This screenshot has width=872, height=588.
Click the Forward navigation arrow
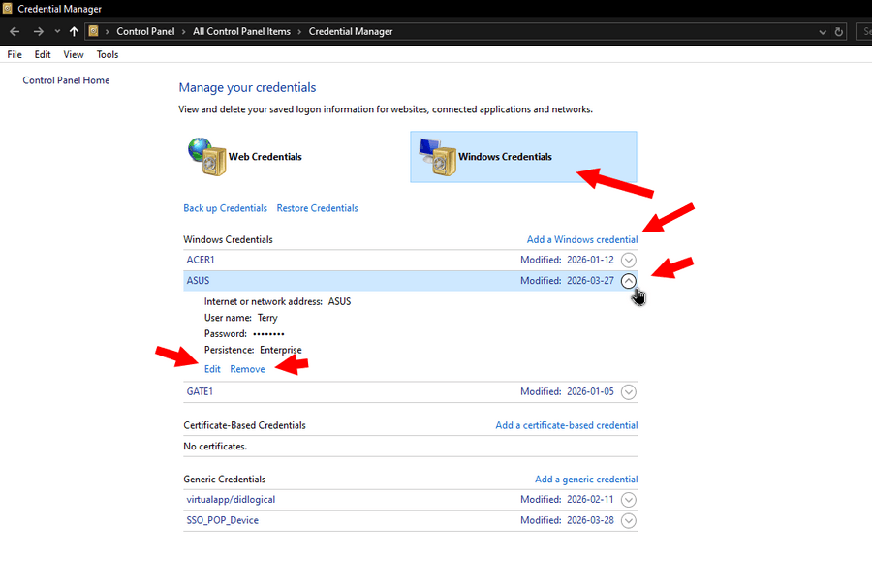click(38, 31)
